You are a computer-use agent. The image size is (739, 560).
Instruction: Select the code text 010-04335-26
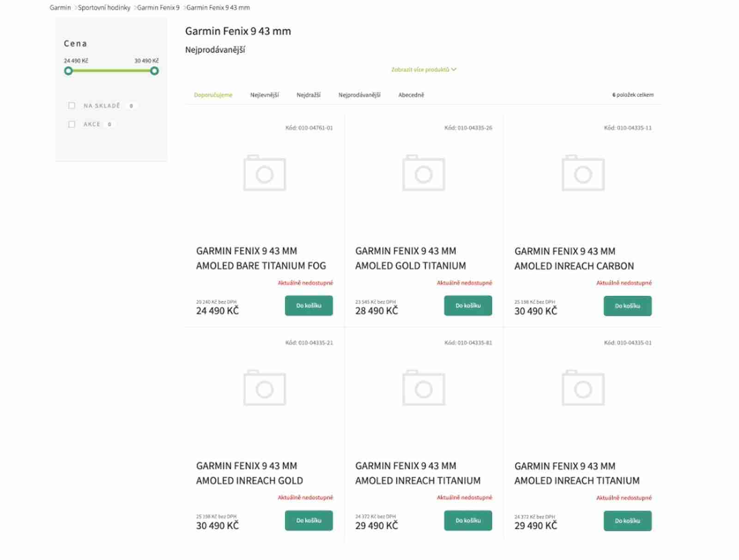coord(475,128)
